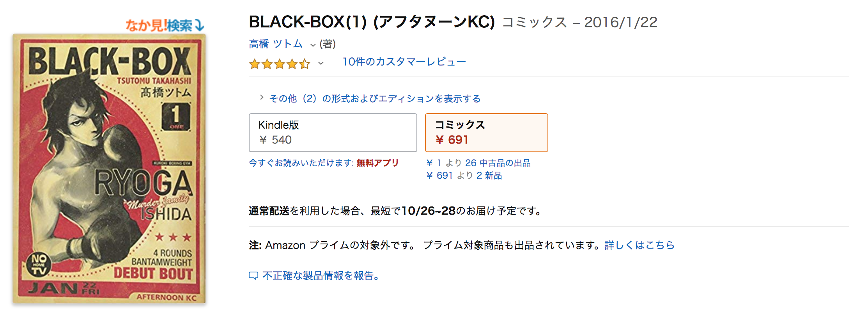The width and height of the screenshot is (868, 313).
Task: Click the なか見!検索 look-inside logo
Action: [165, 25]
